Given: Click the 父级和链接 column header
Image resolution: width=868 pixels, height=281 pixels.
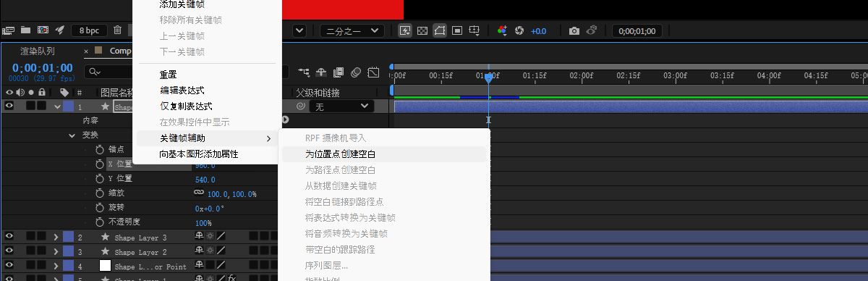Looking at the screenshot, I should click(318, 93).
